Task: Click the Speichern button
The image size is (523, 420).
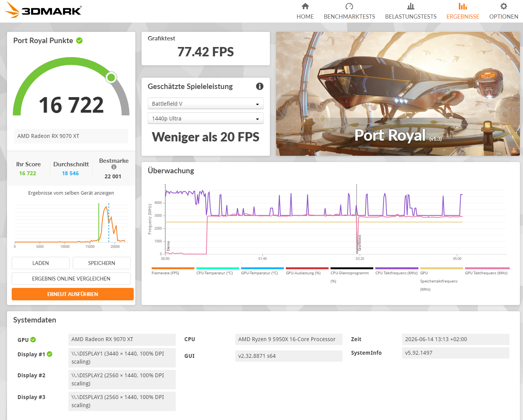Action: (x=101, y=263)
